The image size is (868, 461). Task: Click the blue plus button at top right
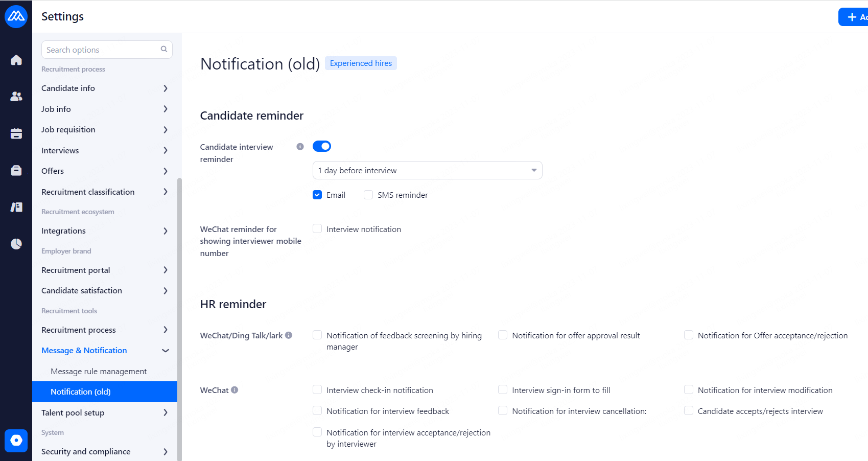coord(854,17)
